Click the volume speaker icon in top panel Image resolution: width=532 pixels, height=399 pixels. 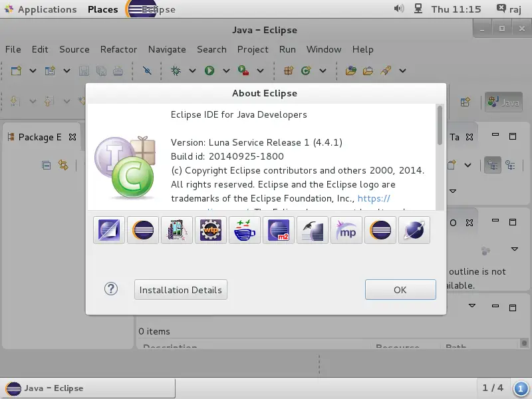pos(399,9)
